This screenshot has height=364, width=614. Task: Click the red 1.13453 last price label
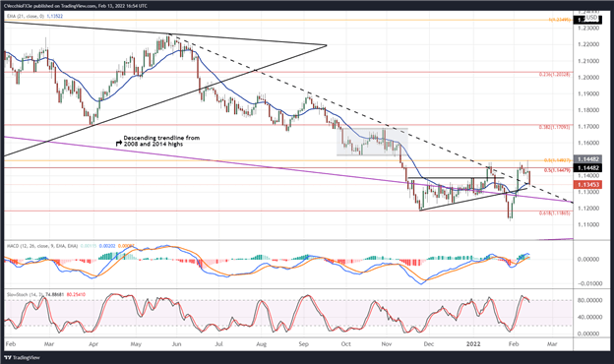coord(586,184)
